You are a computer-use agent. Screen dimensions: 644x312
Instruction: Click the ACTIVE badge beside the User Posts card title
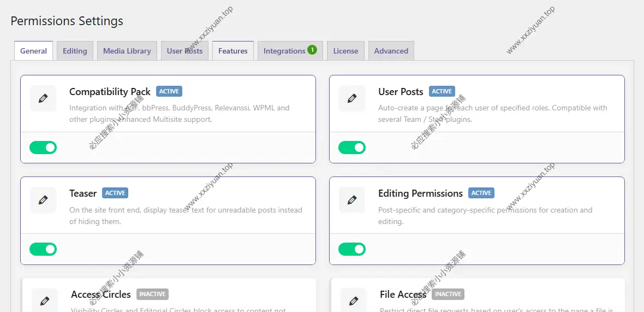(x=442, y=91)
